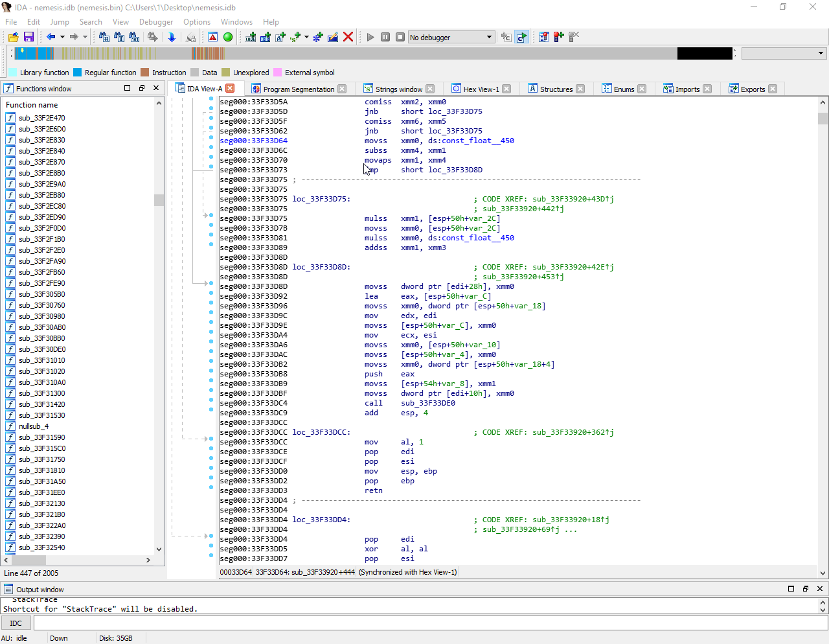Image resolution: width=829 pixels, height=644 pixels.
Task: Click the add breakpoint red plus icon
Action: pyautogui.click(x=559, y=37)
